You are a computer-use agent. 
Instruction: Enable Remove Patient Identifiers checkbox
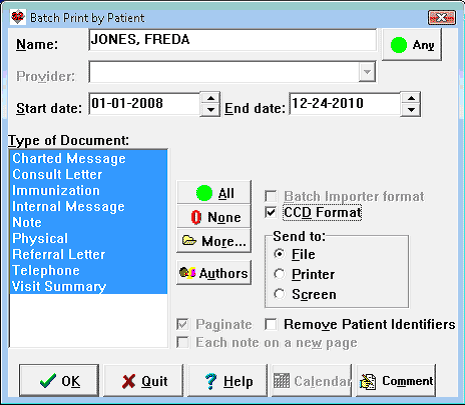click(271, 324)
